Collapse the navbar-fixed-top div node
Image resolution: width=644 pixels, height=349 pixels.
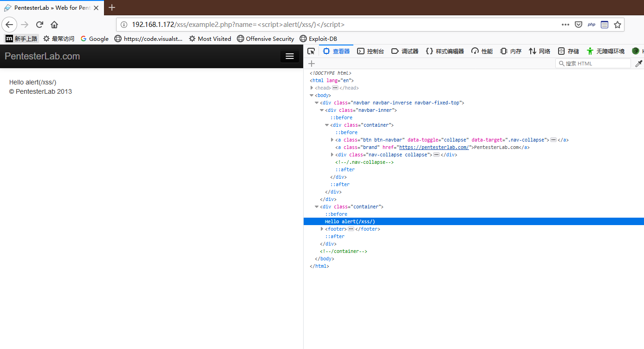pyautogui.click(x=317, y=103)
